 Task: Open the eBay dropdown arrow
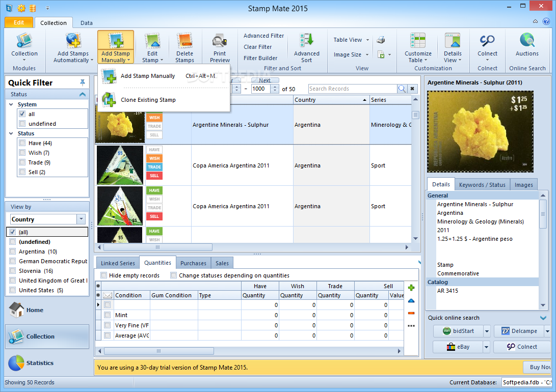click(x=487, y=347)
